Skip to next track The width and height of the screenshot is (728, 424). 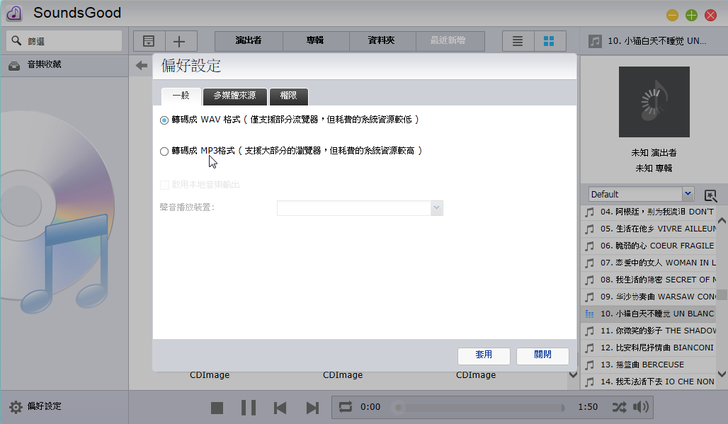pos(312,408)
